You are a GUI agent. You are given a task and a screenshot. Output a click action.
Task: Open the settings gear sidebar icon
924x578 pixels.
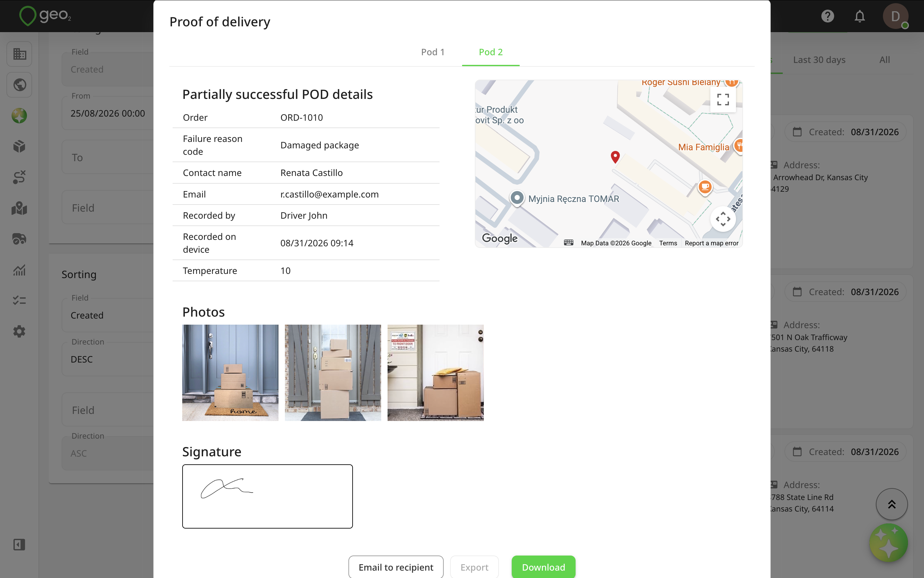click(19, 331)
